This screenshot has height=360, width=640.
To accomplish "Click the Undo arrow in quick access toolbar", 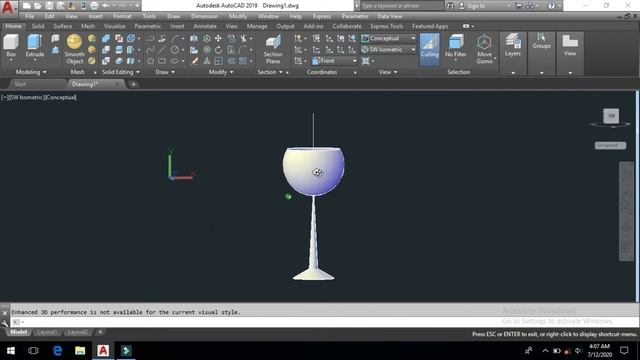I will 106,6.
